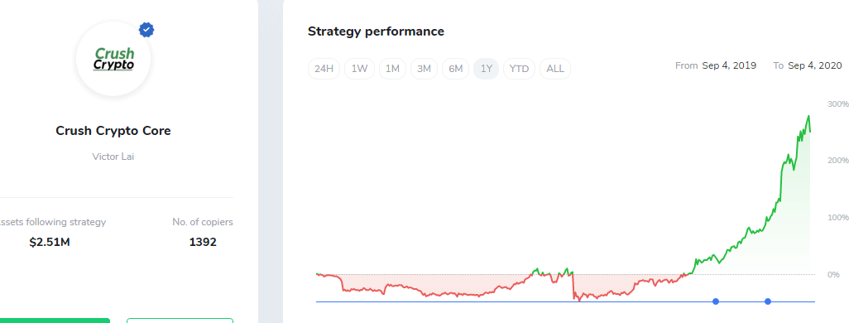
Task: Click the Crush Crypto Core strategy title
Action: [x=113, y=131]
